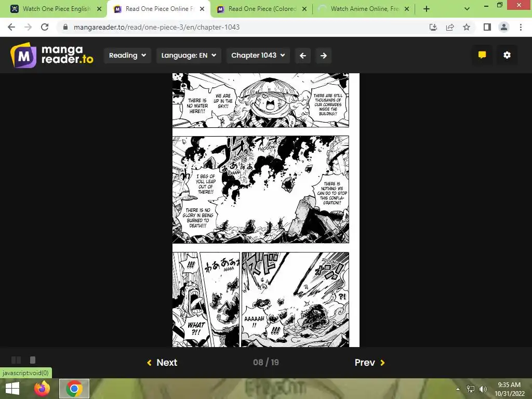This screenshot has height=399, width=532.
Task: Click the Prev page button
Action: click(369, 362)
